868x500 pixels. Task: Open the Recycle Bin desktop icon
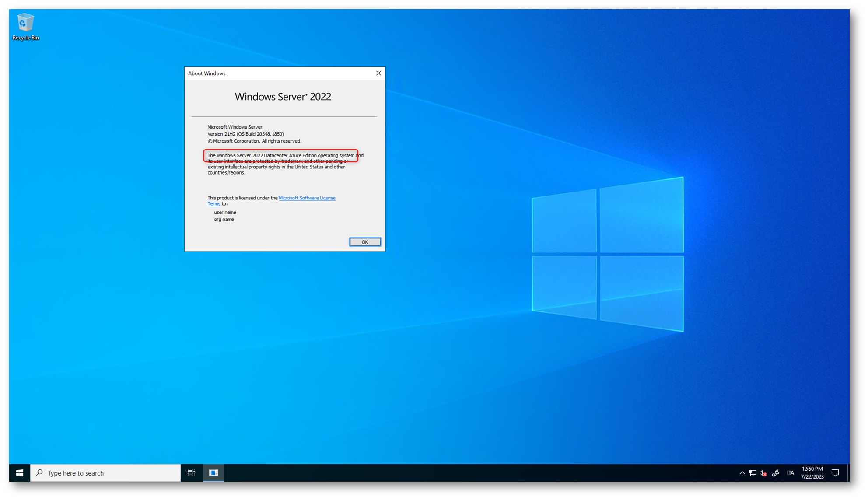point(25,27)
